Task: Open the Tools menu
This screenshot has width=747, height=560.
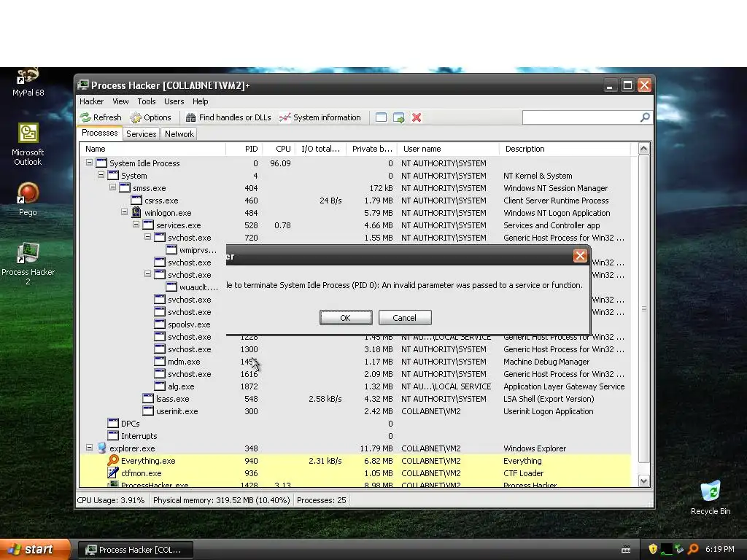Action: (x=147, y=101)
